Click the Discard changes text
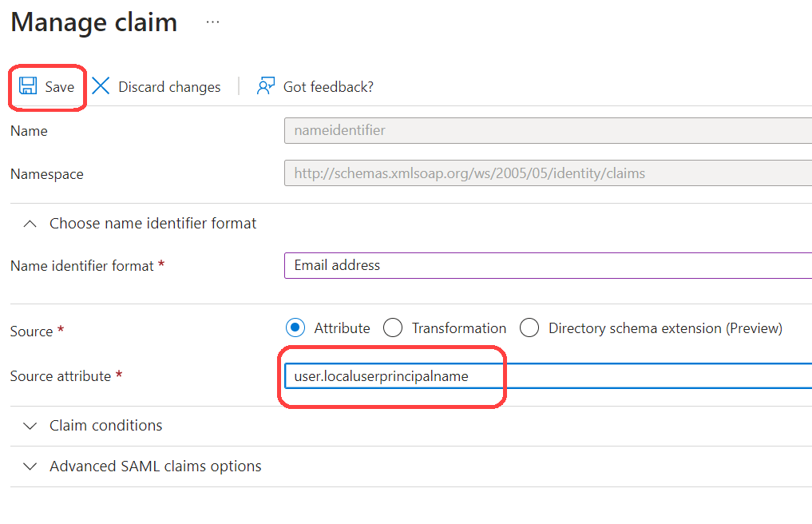The width and height of the screenshot is (812, 524). pyautogui.click(x=169, y=87)
